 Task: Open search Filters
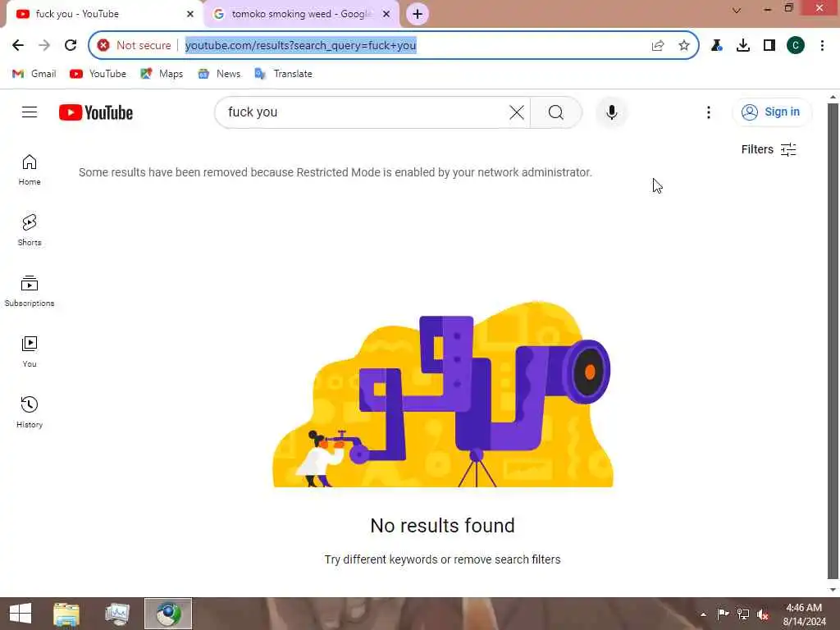(769, 149)
